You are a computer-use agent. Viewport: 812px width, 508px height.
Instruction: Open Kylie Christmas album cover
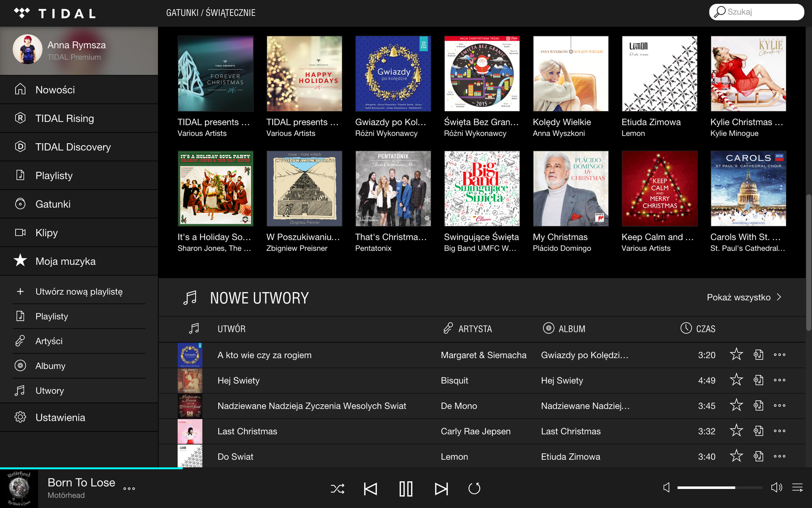pyautogui.click(x=748, y=74)
